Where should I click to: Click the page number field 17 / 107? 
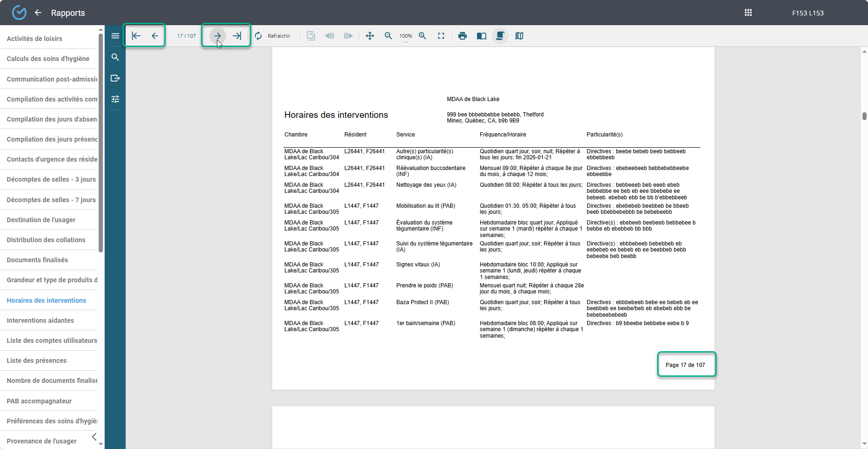click(x=186, y=36)
